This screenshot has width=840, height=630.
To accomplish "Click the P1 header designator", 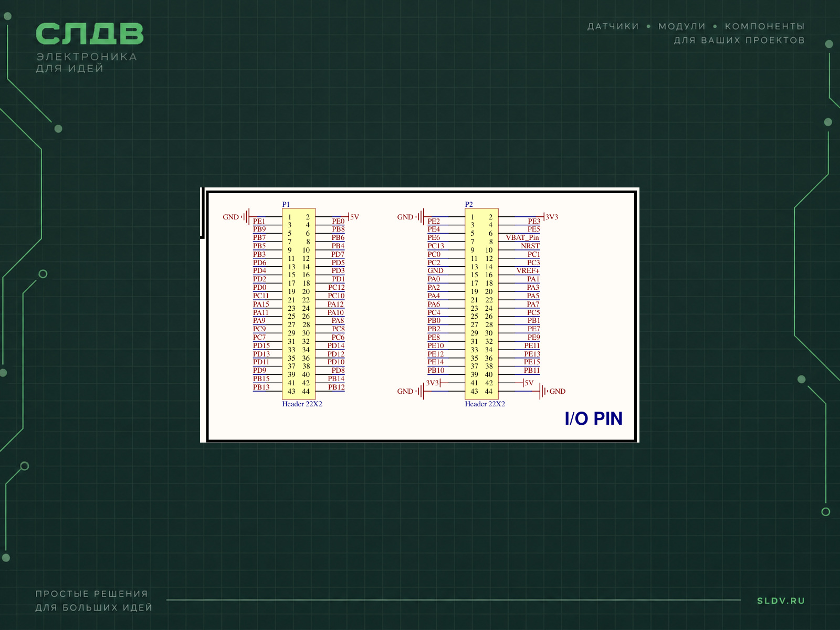I will click(x=286, y=204).
